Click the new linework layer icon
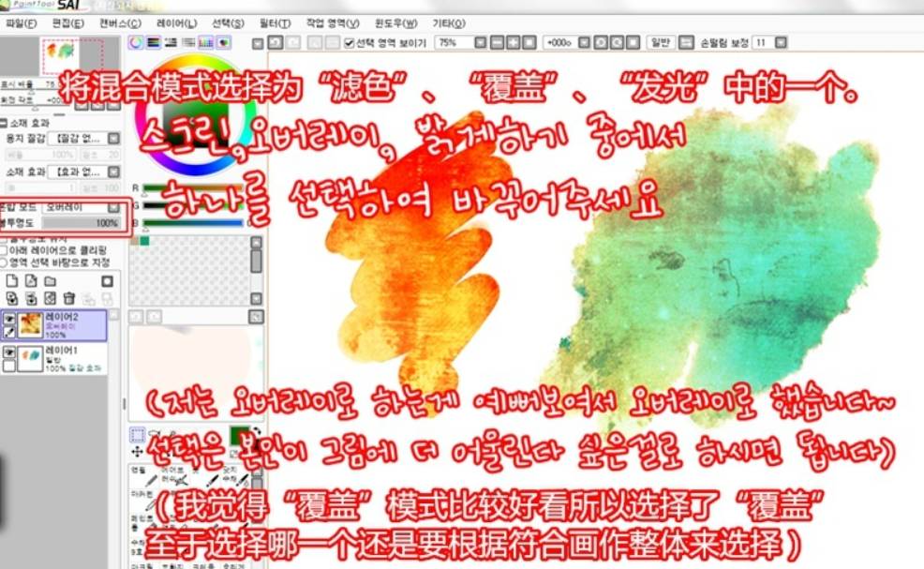 click(x=30, y=280)
